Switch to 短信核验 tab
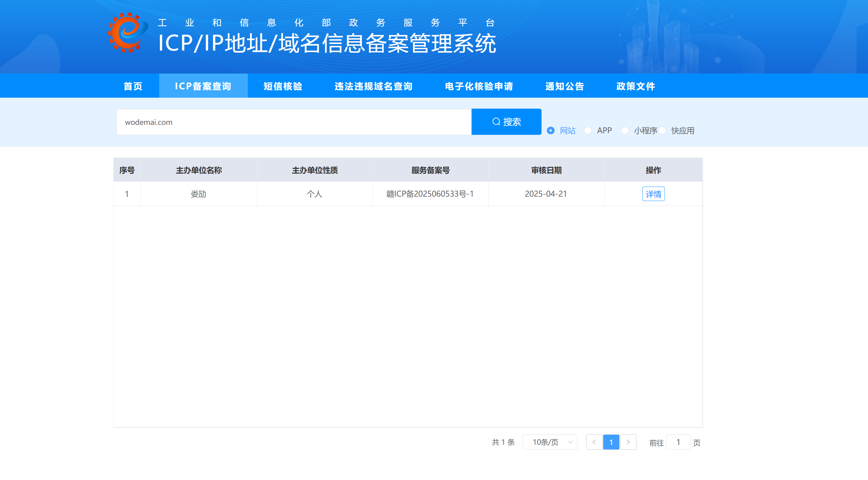Viewport: 868px width, 480px height. [x=283, y=86]
